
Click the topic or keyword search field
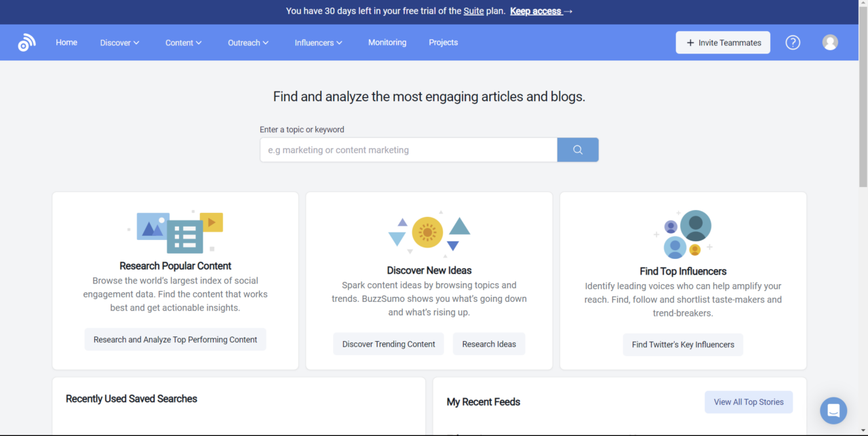point(408,150)
